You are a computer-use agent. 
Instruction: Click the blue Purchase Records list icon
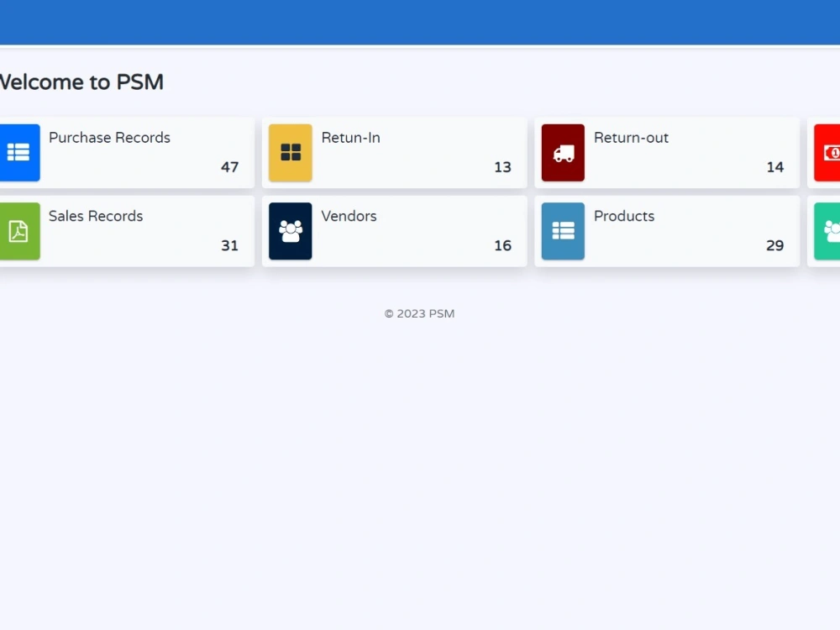coord(19,153)
